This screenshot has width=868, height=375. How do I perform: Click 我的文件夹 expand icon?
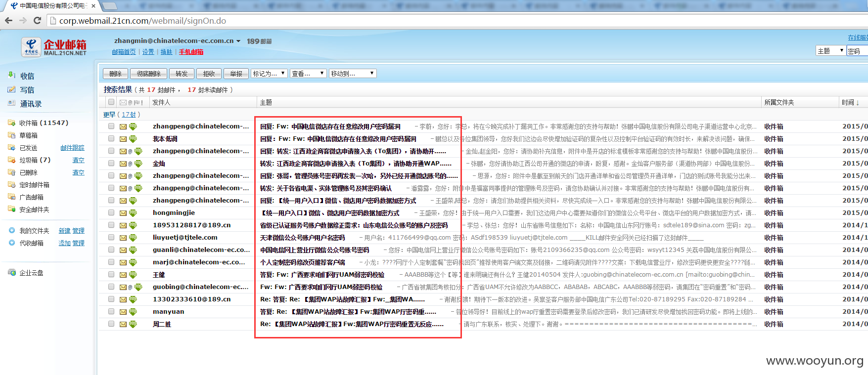pyautogui.click(x=12, y=230)
